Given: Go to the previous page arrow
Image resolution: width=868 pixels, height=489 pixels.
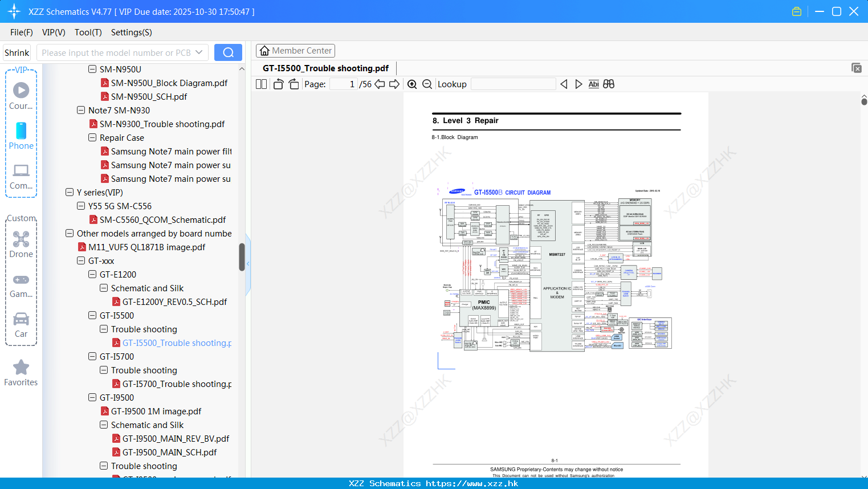Looking at the screenshot, I should click(x=380, y=84).
